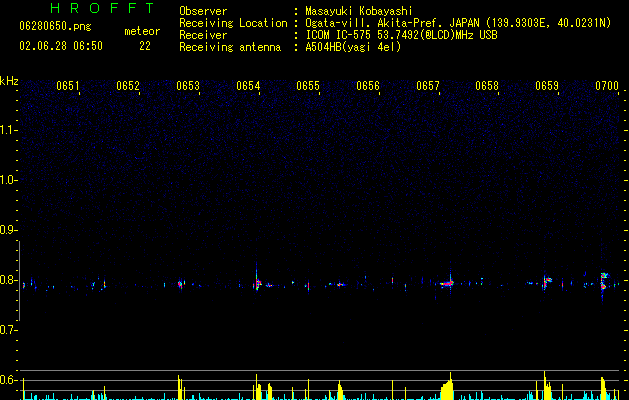This screenshot has width=629, height=400.
Task: Click the yellow intensity peak below 0653
Action: pyautogui.click(x=181, y=388)
